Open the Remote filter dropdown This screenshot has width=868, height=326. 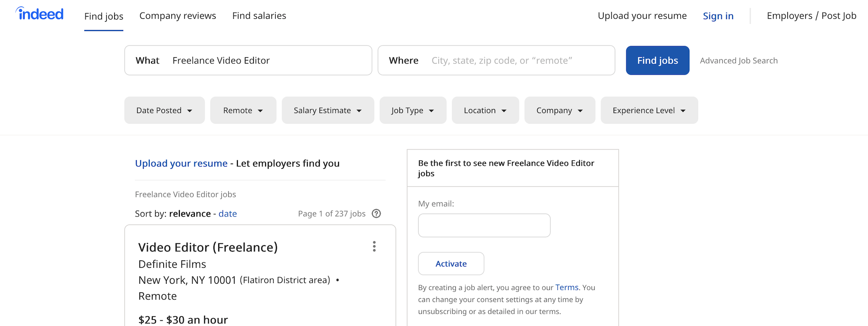pyautogui.click(x=243, y=110)
